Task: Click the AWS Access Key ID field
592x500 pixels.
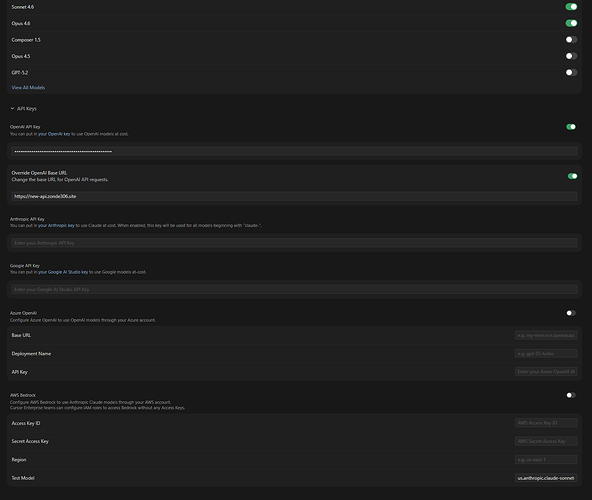Action: tap(546, 423)
